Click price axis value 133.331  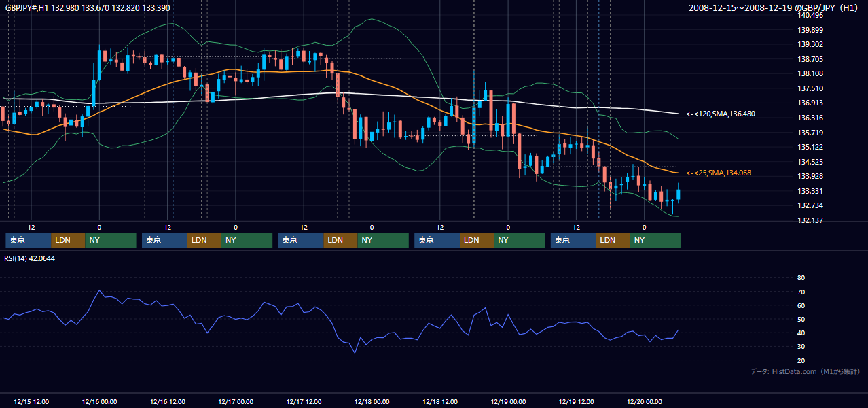811,191
